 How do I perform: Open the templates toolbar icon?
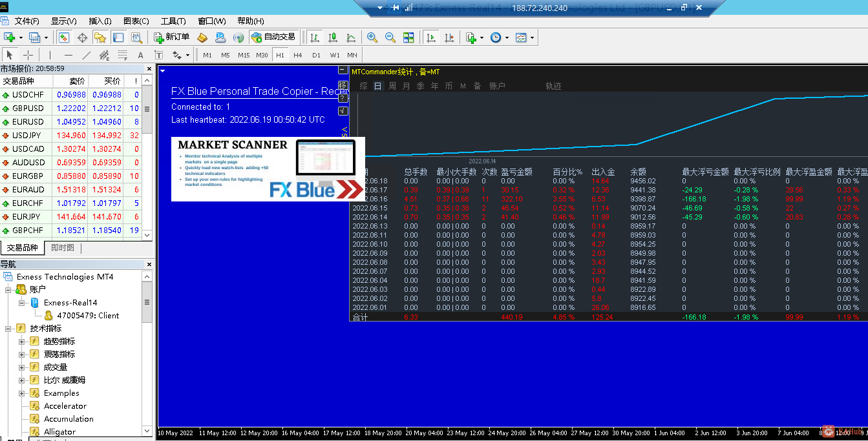pyautogui.click(x=522, y=37)
